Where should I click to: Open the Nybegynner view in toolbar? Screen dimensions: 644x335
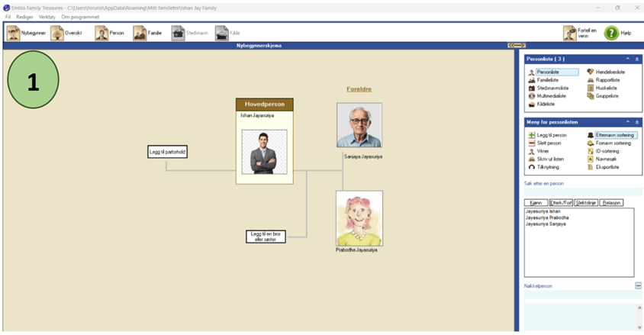24,33
